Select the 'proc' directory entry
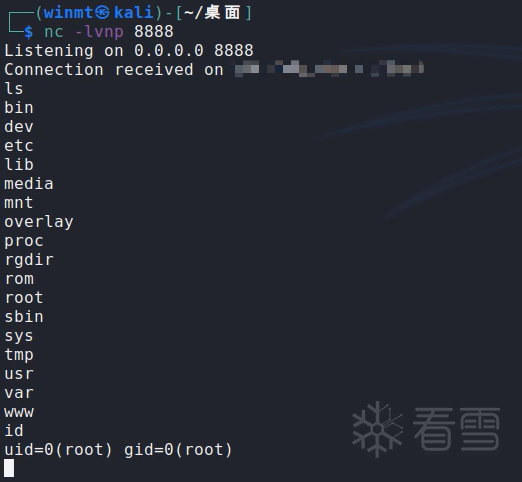The height and width of the screenshot is (482, 522). [x=24, y=241]
